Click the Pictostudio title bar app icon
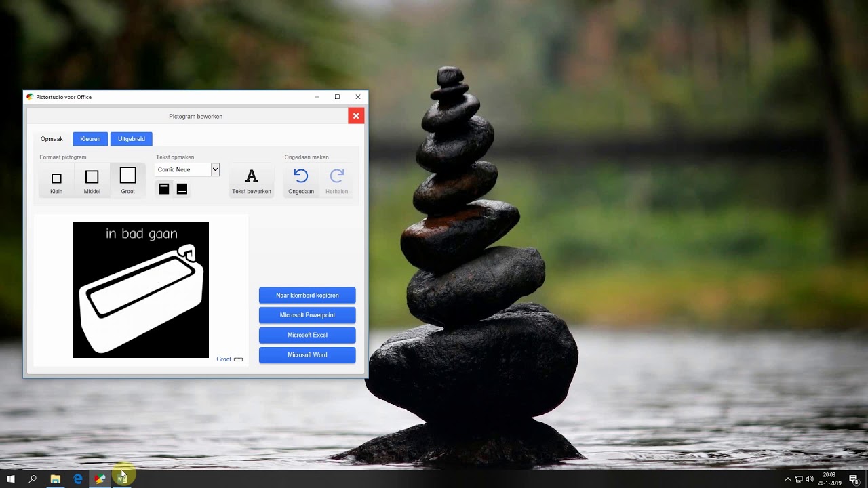Image resolution: width=868 pixels, height=488 pixels. 30,97
